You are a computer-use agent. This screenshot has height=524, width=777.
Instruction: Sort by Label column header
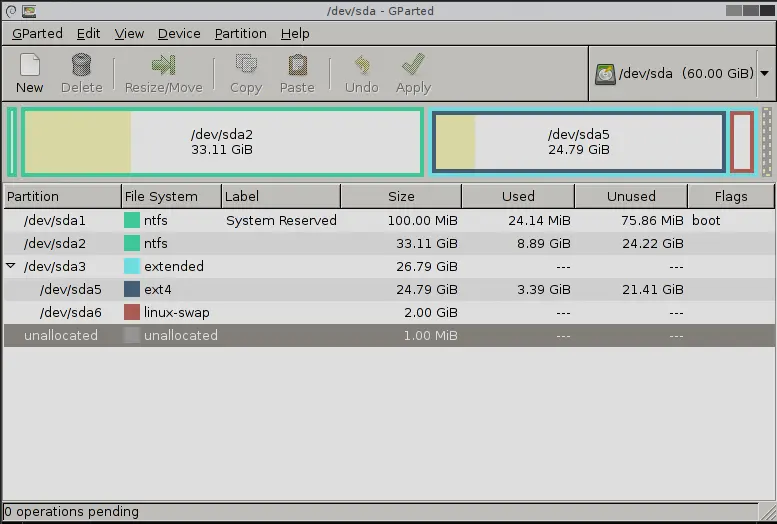281,196
